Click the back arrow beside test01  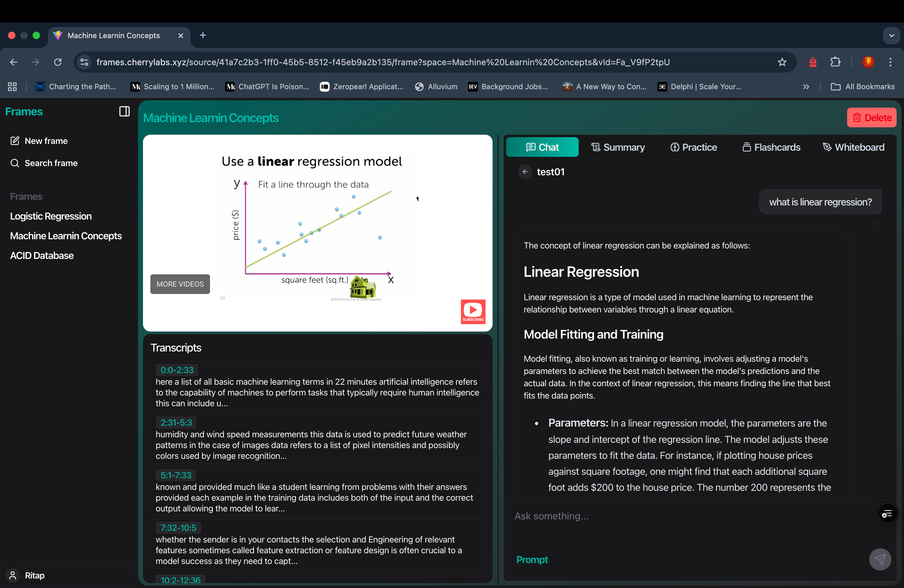click(x=525, y=172)
